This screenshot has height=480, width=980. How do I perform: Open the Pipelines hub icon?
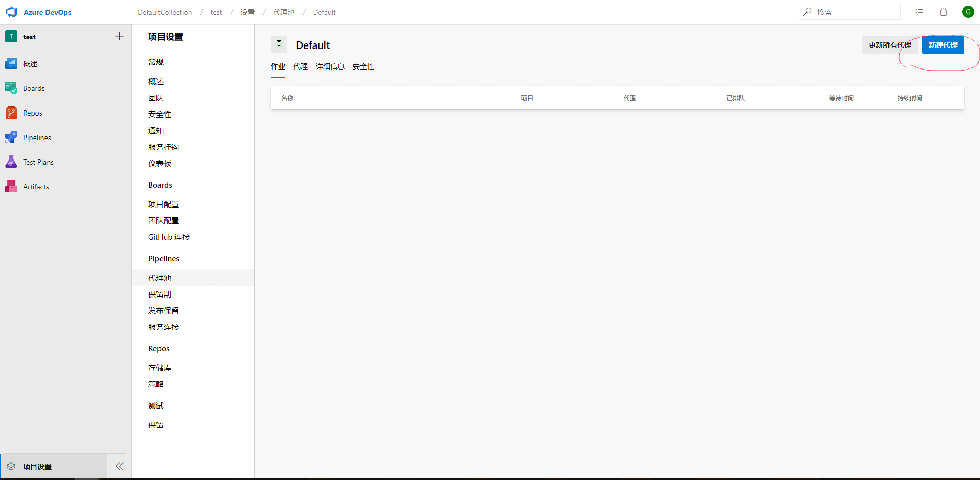(11, 138)
